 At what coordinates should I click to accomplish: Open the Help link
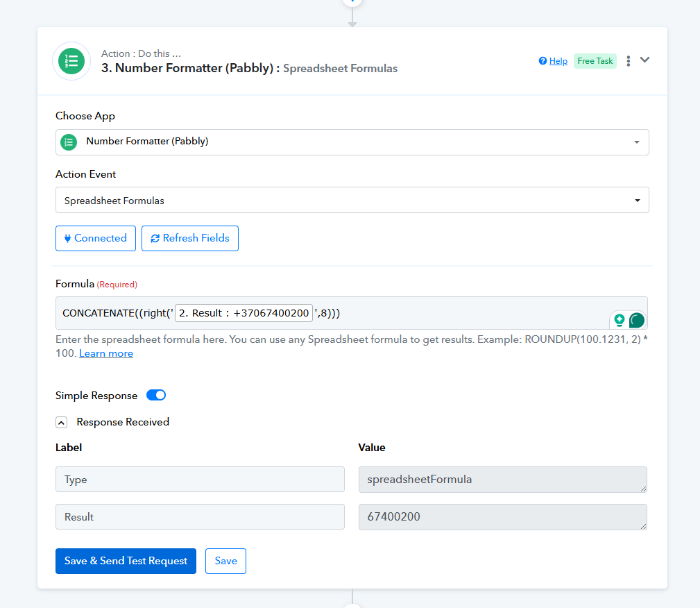[558, 61]
